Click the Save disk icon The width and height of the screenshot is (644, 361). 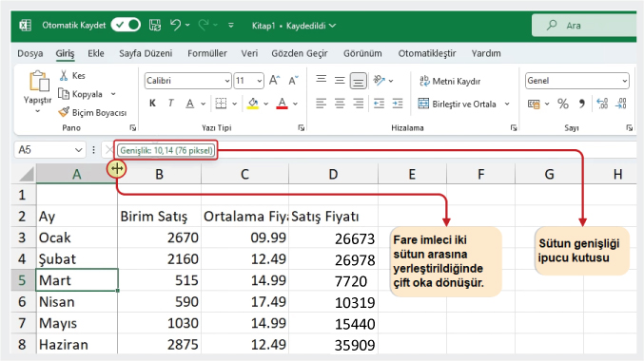155,25
